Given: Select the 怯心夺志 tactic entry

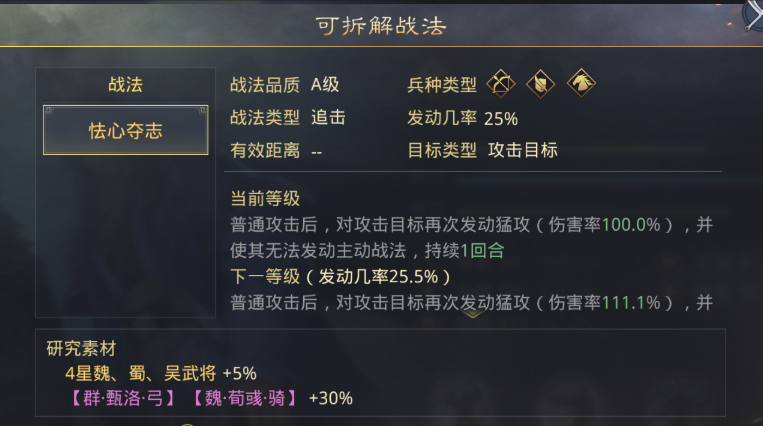Looking at the screenshot, I should point(125,130).
